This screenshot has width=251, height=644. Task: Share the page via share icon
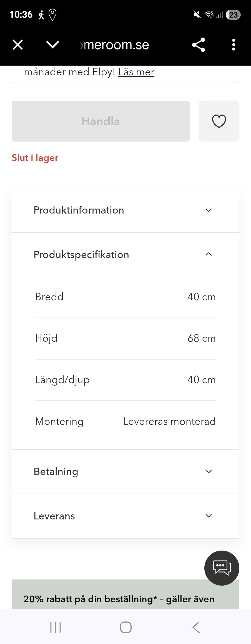point(199,45)
